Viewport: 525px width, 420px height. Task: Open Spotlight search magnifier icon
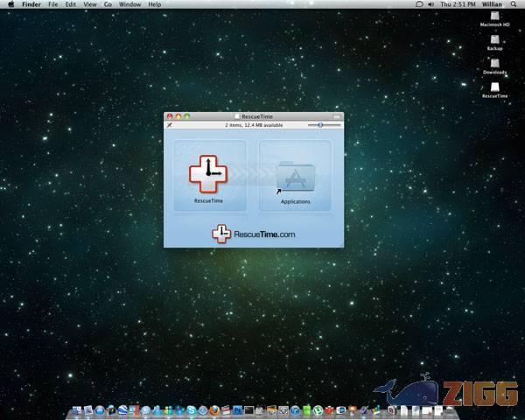[x=514, y=4]
